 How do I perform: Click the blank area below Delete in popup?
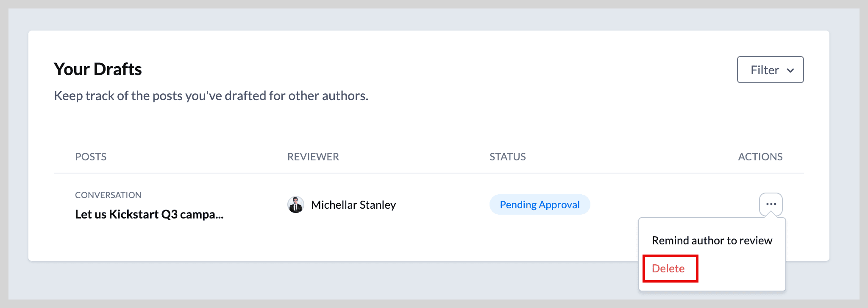coord(712,286)
